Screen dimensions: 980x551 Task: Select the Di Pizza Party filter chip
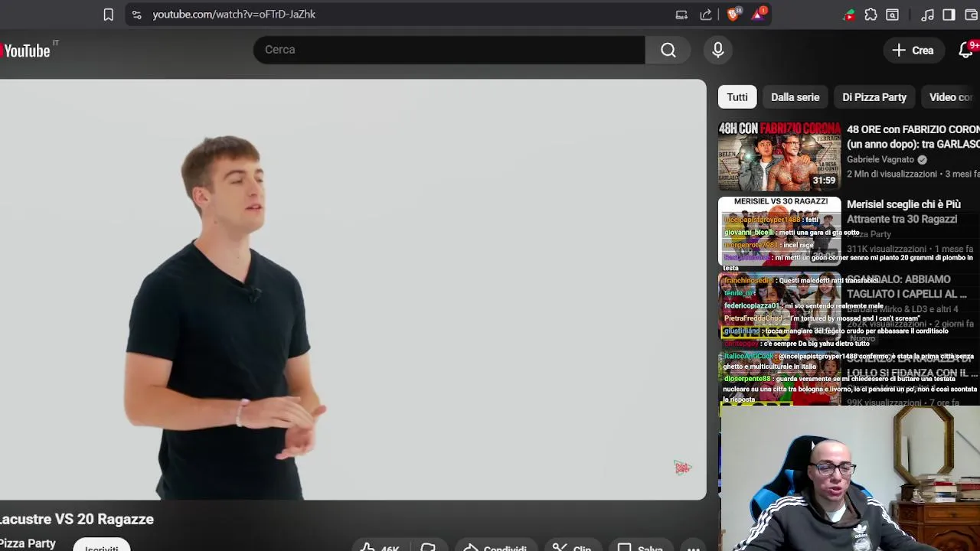(874, 97)
